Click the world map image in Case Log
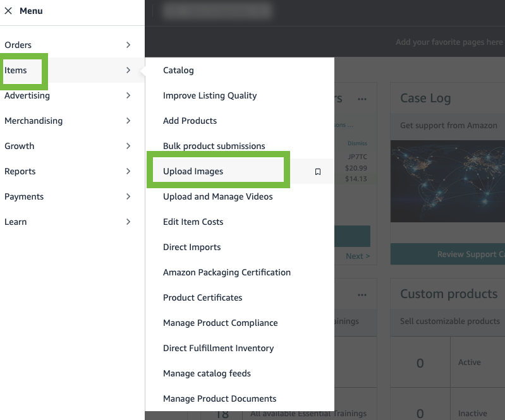 447,181
